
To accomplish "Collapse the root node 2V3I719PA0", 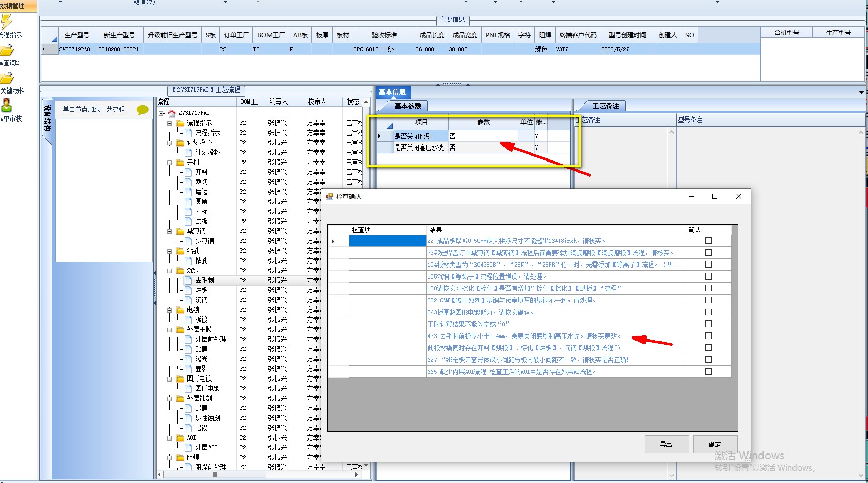I will point(161,113).
